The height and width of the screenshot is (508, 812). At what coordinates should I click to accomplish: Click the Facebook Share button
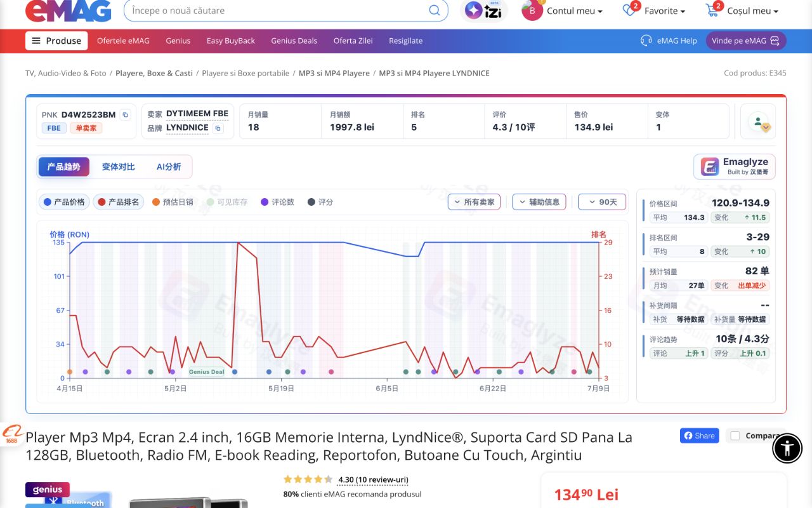coord(700,436)
